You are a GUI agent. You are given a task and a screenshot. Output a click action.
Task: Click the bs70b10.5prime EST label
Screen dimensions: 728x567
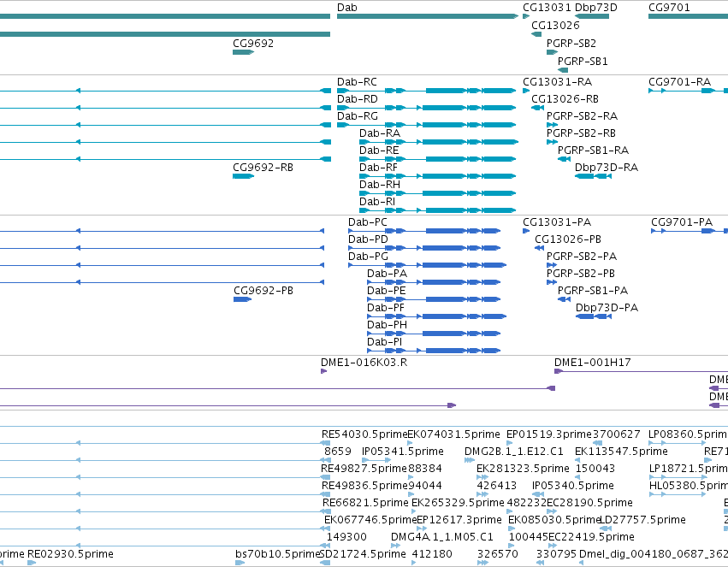tap(278, 554)
